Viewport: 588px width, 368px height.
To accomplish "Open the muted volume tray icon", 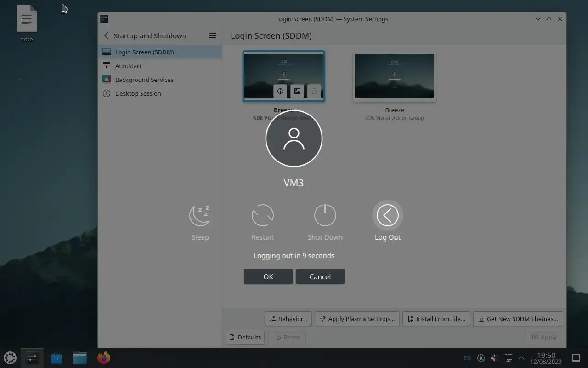I will point(494,358).
